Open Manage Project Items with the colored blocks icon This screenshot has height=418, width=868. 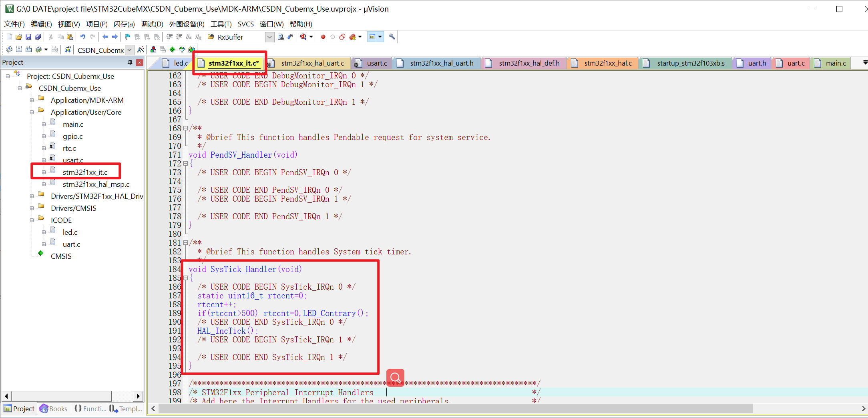(153, 50)
